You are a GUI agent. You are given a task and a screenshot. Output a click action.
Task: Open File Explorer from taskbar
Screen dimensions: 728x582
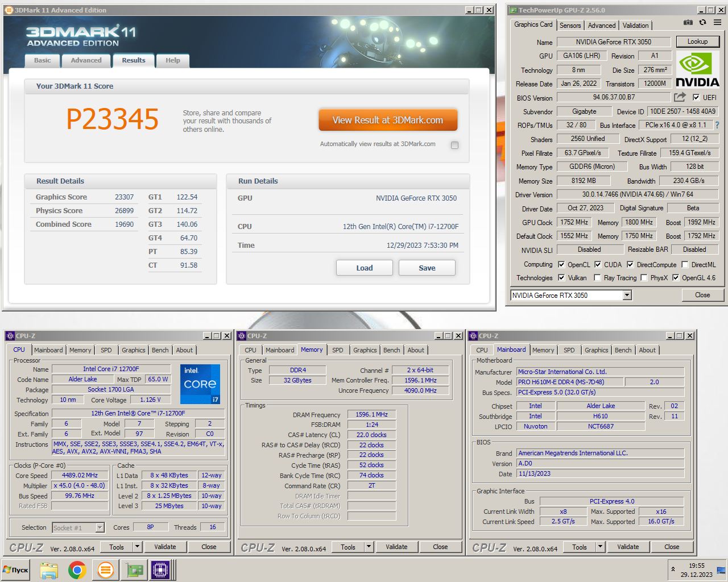click(49, 570)
